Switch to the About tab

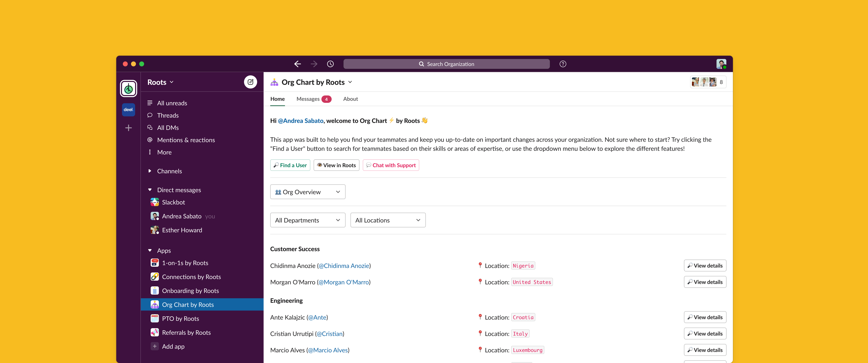click(x=350, y=99)
